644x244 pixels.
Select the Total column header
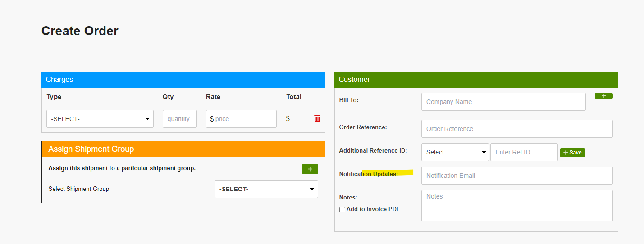click(294, 97)
